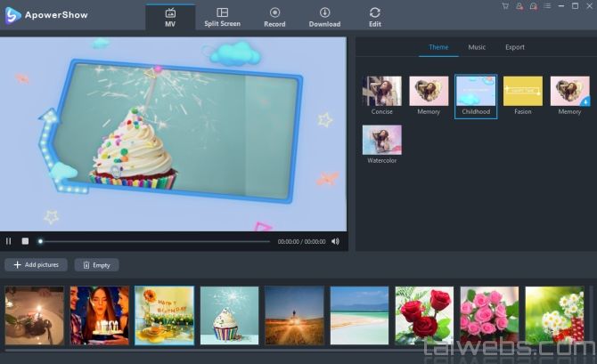Stop the video preview playback
The width and height of the screenshot is (597, 364).
point(25,241)
